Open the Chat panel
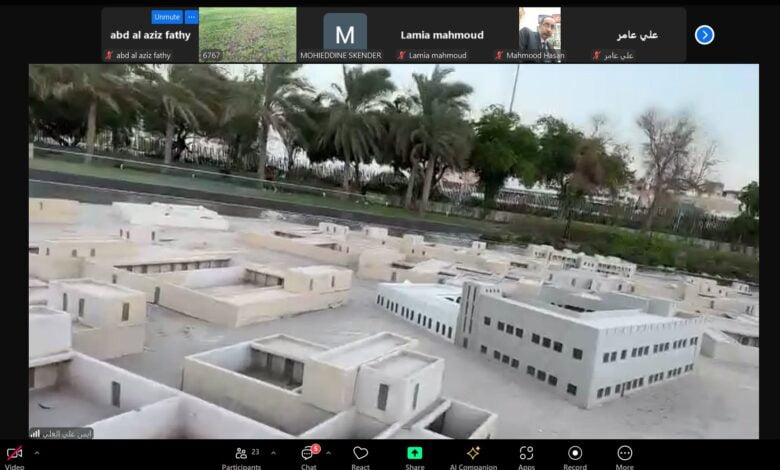The height and width of the screenshot is (470, 780). 308,454
